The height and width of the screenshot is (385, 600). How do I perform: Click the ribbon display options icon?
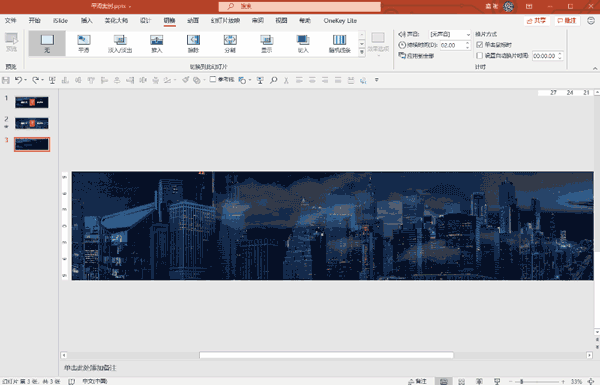[x=529, y=7]
